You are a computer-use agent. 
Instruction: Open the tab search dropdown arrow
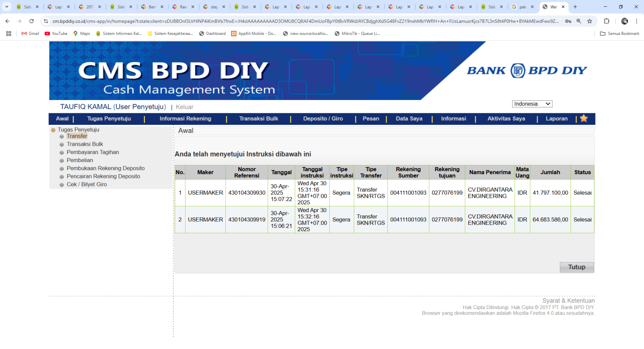click(7, 7)
